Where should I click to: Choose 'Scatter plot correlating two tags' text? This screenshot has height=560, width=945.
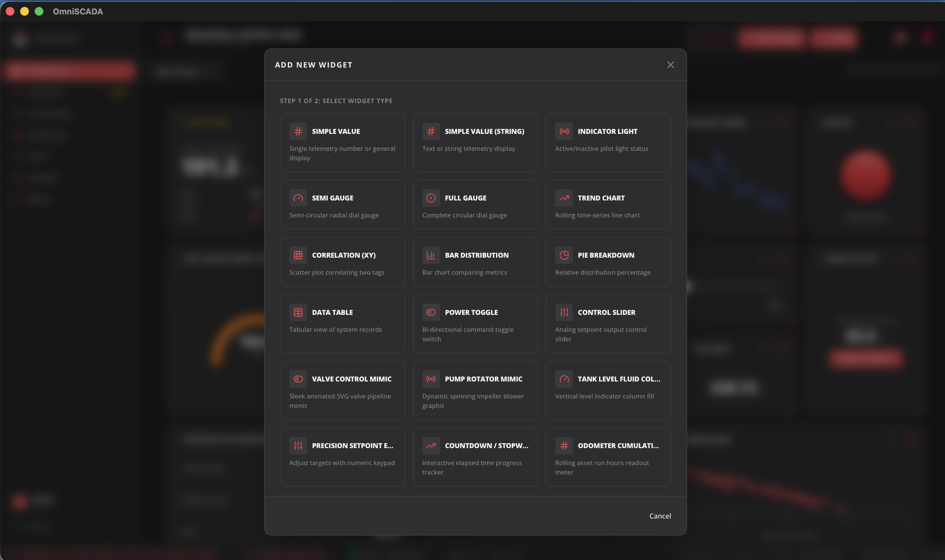[337, 272]
